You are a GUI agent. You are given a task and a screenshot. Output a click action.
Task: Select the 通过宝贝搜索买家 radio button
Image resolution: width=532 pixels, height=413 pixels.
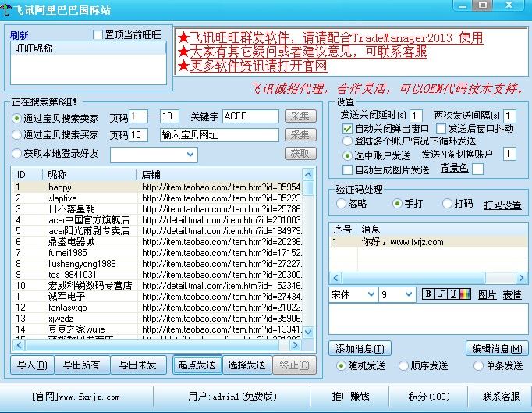click(x=17, y=135)
